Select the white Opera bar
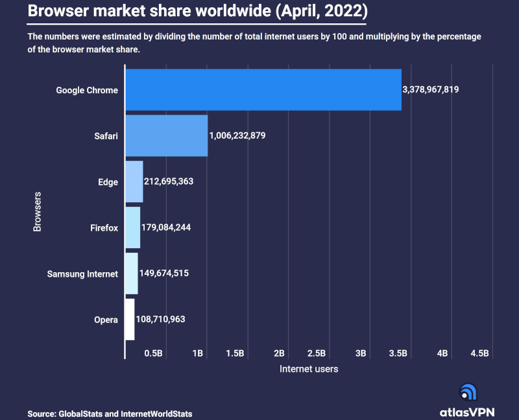519x420 pixels. (129, 319)
